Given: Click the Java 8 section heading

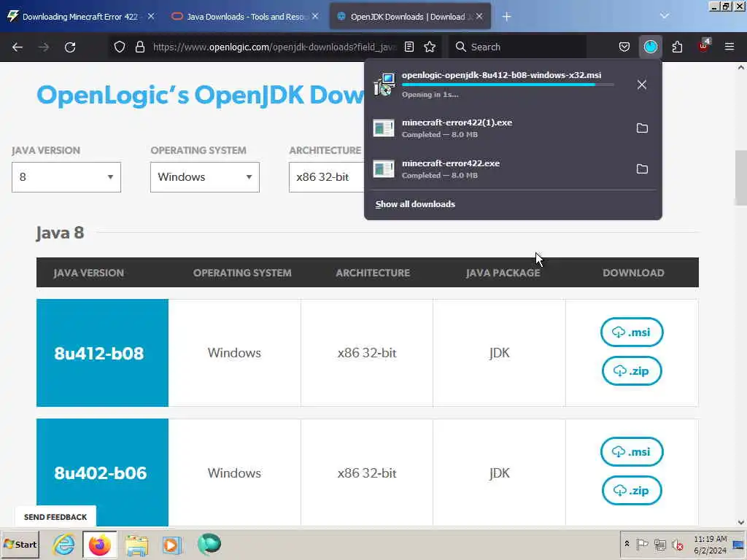Looking at the screenshot, I should 60,233.
